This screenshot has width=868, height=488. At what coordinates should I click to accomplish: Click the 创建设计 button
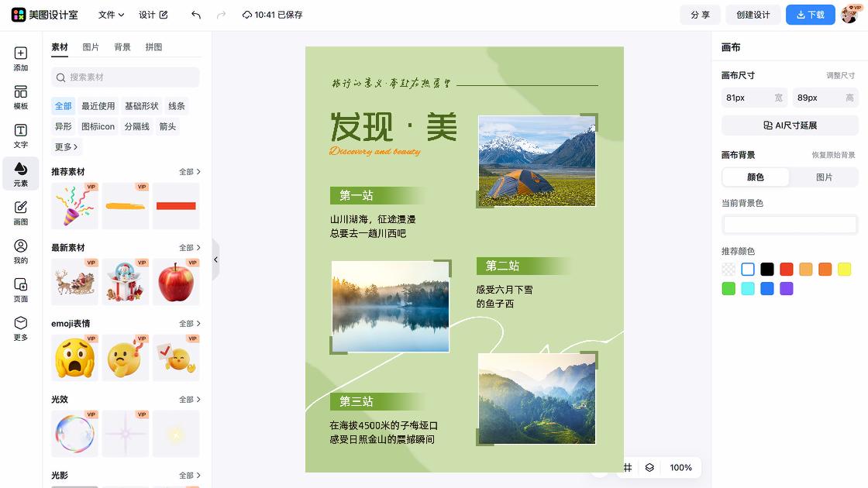pyautogui.click(x=753, y=15)
